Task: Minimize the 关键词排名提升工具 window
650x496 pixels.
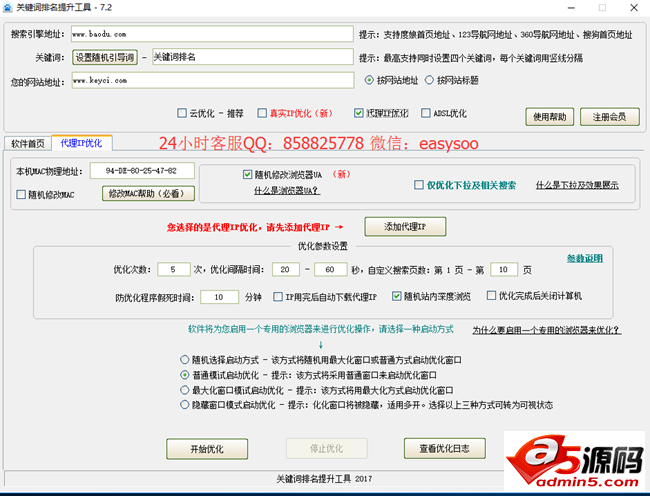Action: coord(571,8)
